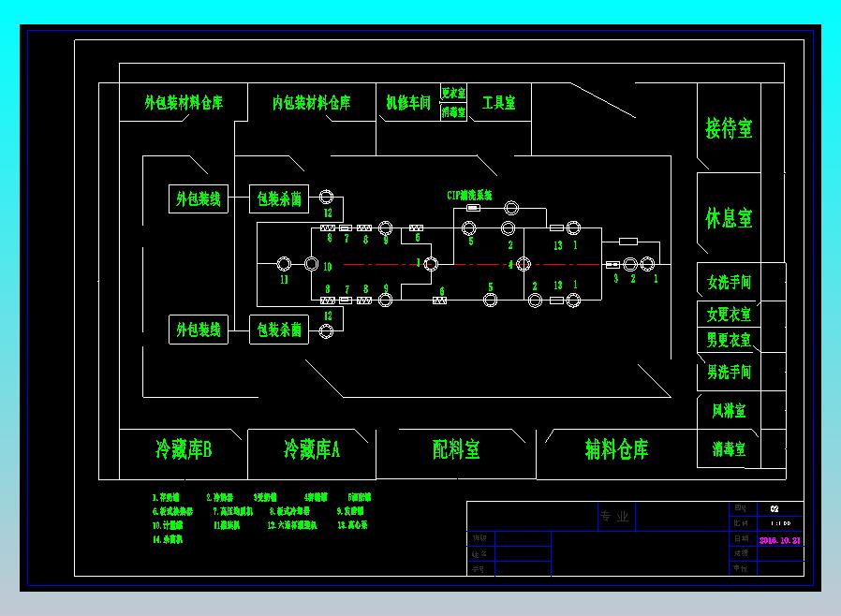Select the 日期 title block label

[741, 538]
